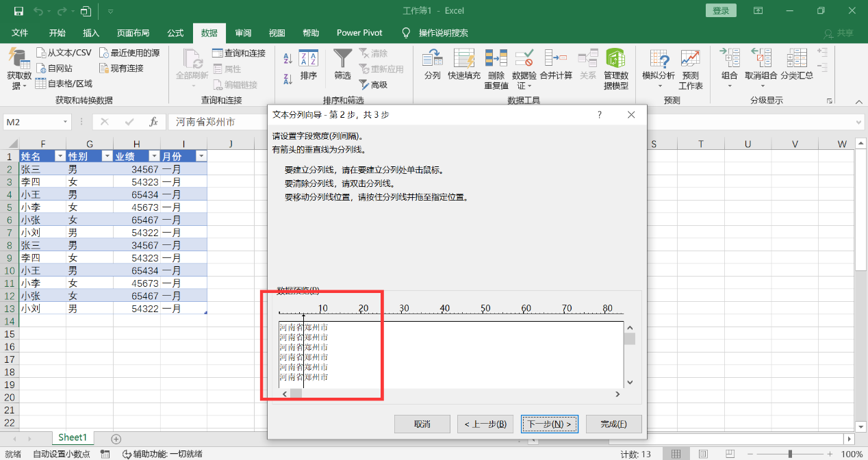868x460 pixels.
Task: Select cell containing 李四 in row 3
Action: (x=42, y=182)
